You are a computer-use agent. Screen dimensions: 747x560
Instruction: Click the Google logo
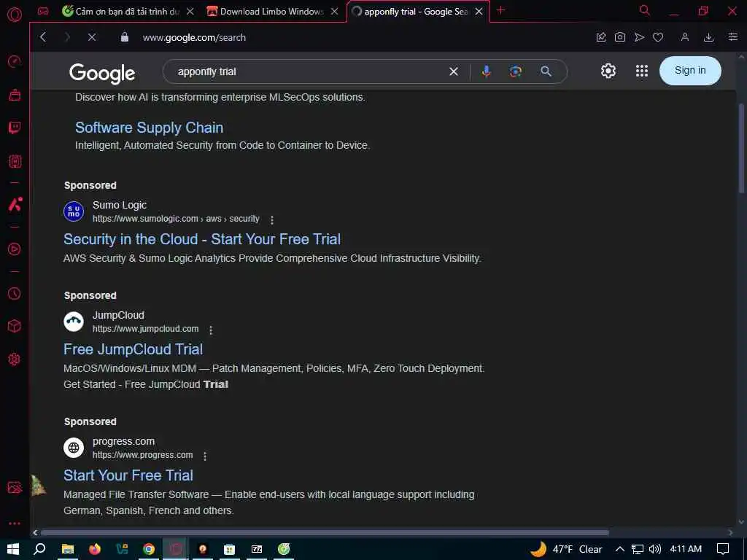point(102,74)
